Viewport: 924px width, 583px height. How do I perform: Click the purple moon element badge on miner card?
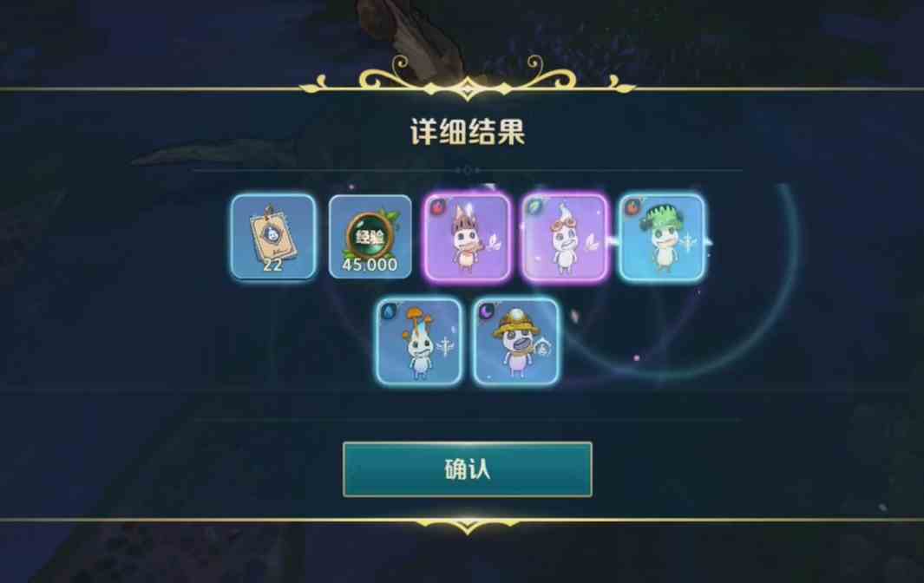pos(486,311)
